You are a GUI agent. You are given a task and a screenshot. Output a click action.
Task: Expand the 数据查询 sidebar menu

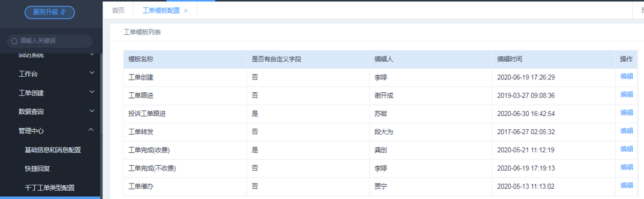pyautogui.click(x=50, y=112)
